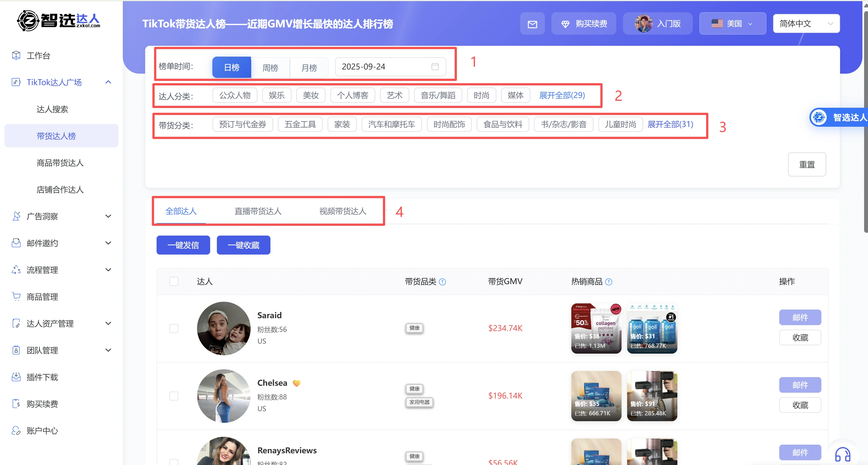Click the headset support icon

click(842, 455)
